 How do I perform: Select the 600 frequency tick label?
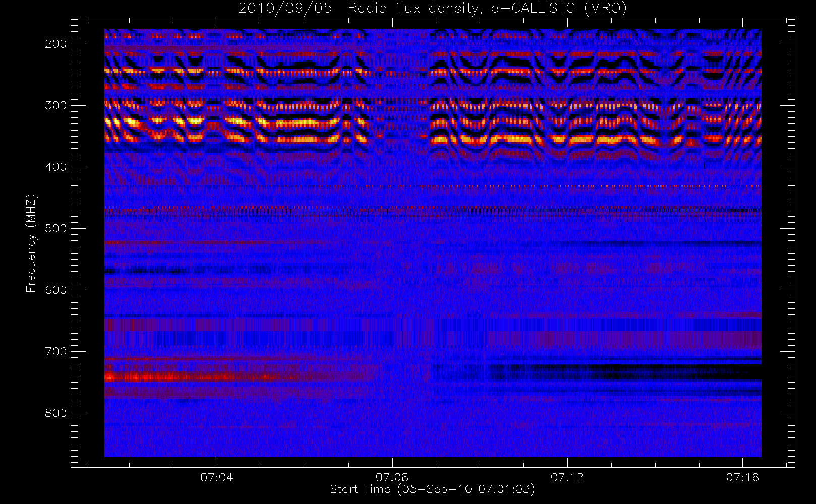(x=56, y=290)
